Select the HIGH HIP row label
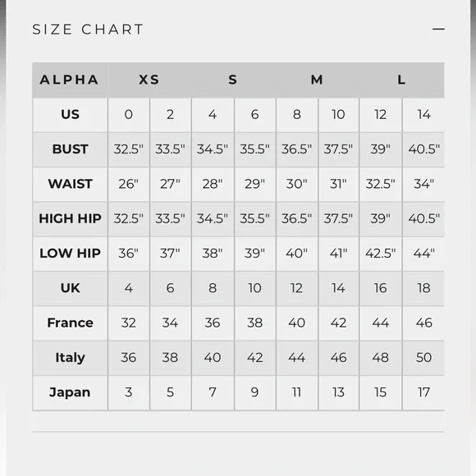Viewport: 476px width, 476px height. click(70, 218)
